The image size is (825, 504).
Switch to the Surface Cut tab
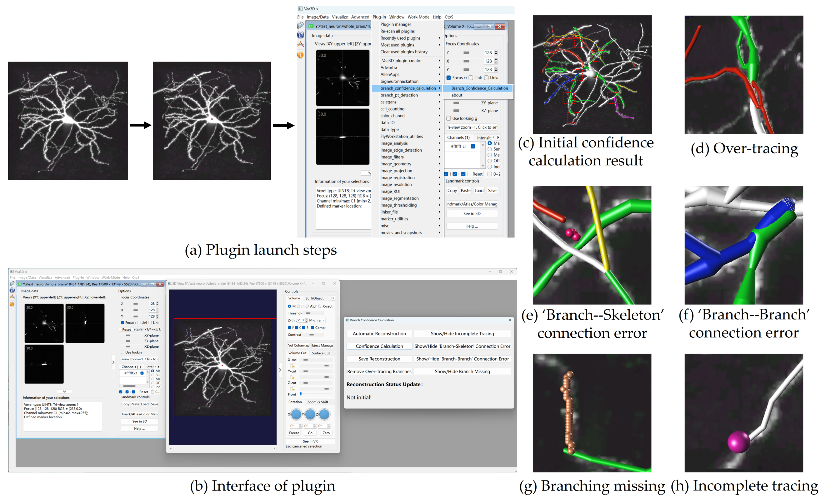pyautogui.click(x=321, y=353)
